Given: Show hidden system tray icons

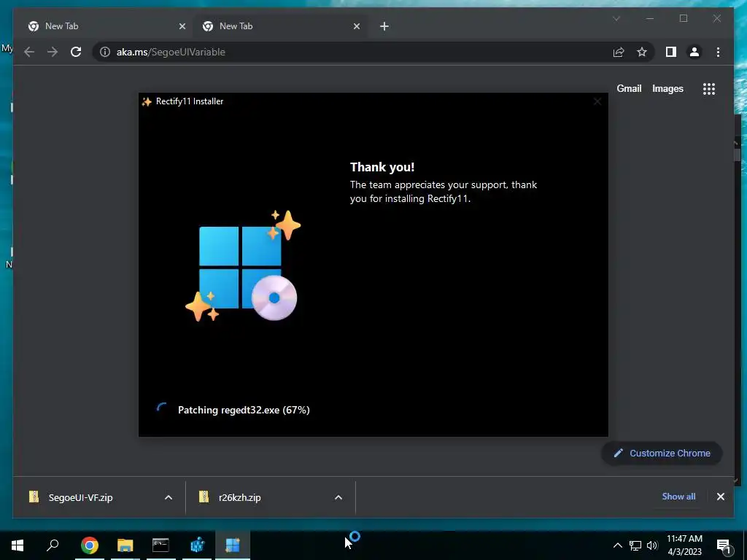Looking at the screenshot, I should 617,545.
